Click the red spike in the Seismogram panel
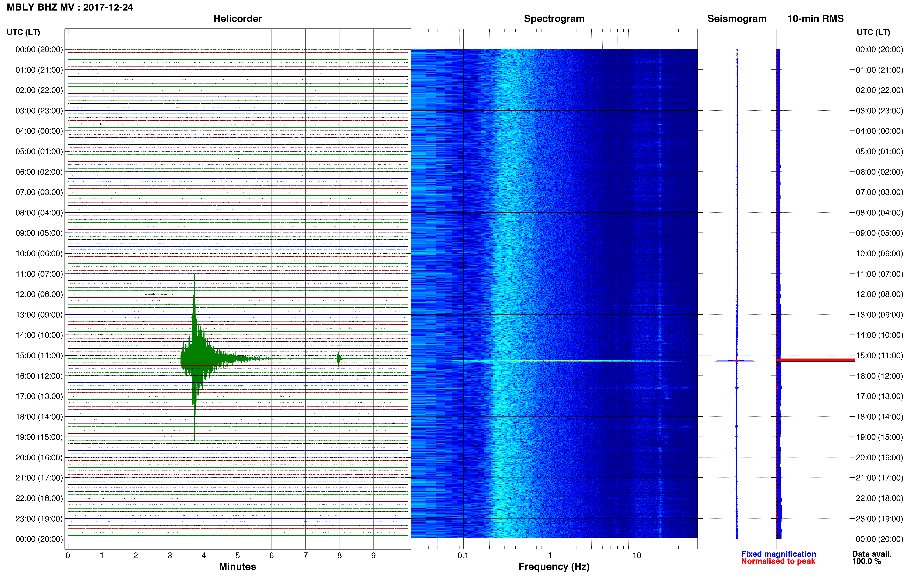924x578 pixels. (x=737, y=360)
